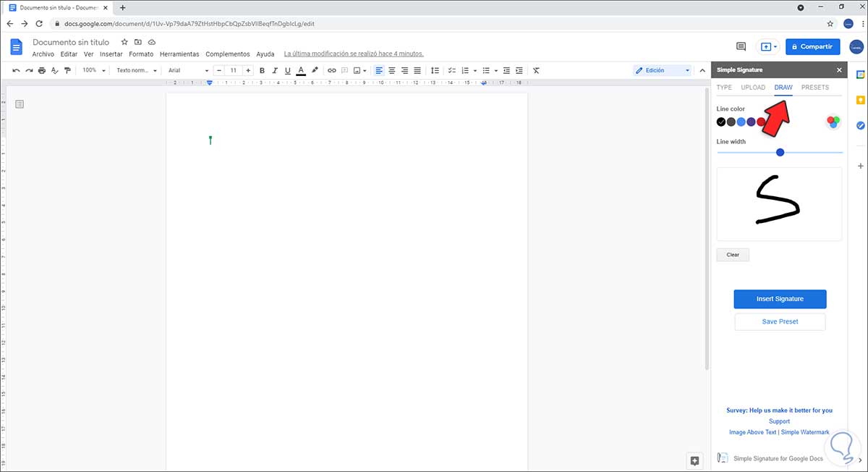Select the black line color
Screen dimensions: 868x472
[x=721, y=122]
